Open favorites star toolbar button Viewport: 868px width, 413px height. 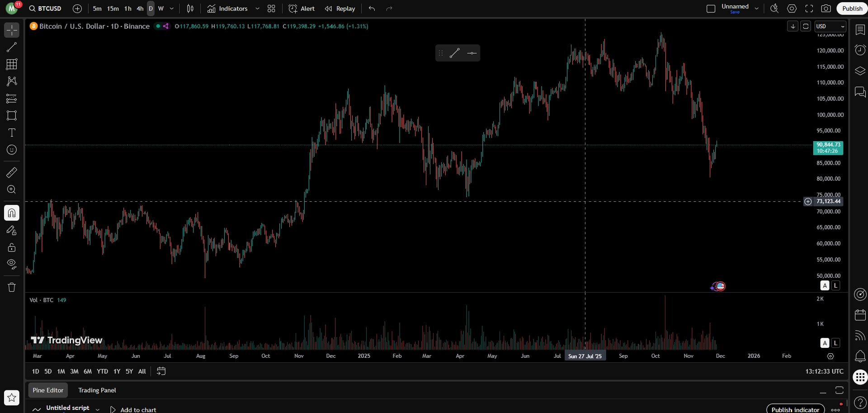(12, 398)
